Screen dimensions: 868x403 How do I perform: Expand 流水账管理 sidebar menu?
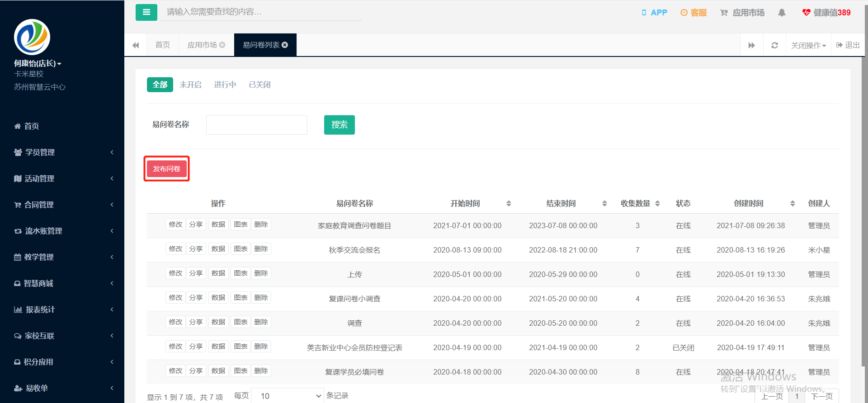(62, 231)
